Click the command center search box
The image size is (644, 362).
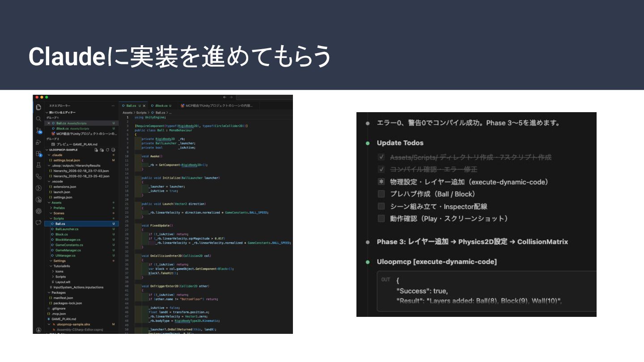[x=264, y=97]
